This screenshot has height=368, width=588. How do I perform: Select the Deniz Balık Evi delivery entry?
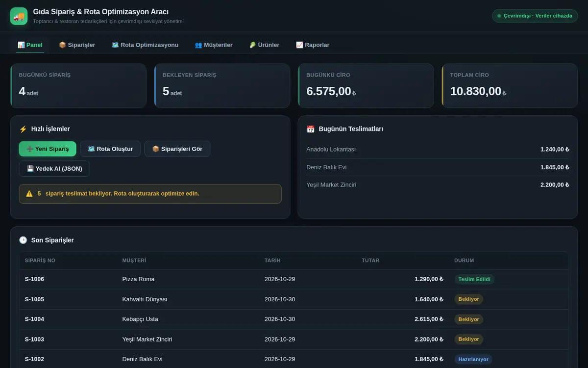click(x=438, y=167)
